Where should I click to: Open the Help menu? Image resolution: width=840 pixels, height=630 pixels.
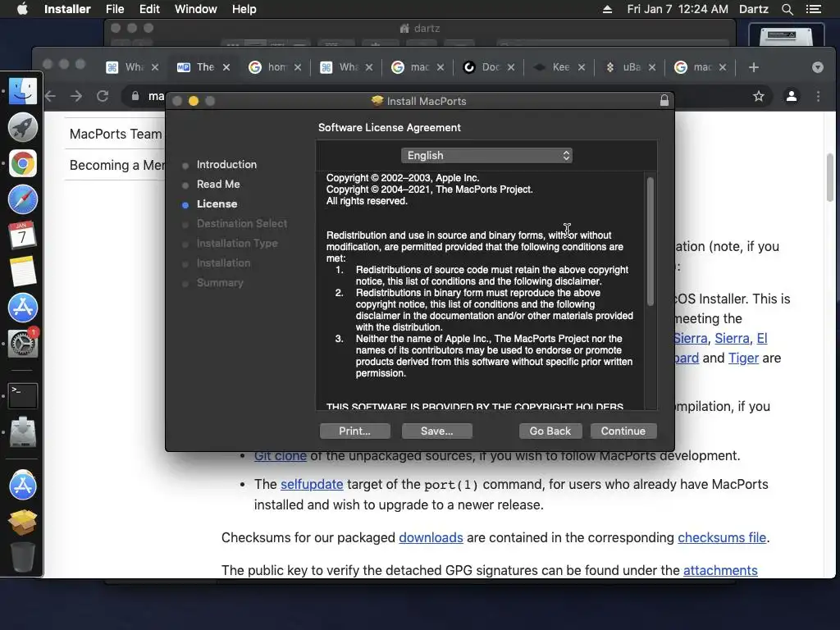(244, 9)
